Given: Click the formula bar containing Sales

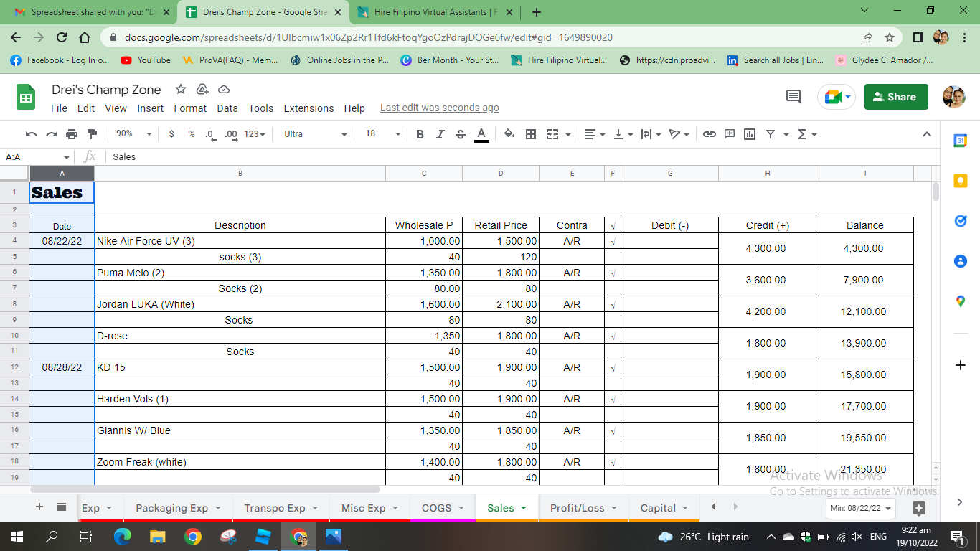Looking at the screenshot, I should tap(522, 156).
